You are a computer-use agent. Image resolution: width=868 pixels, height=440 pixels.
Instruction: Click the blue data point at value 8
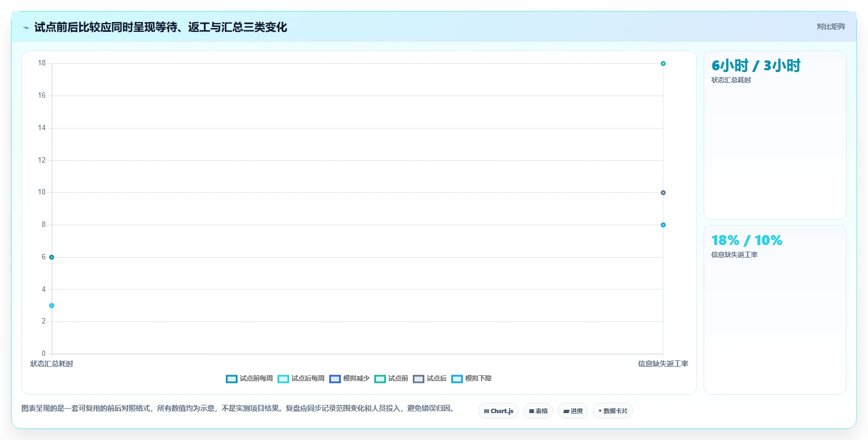(x=663, y=225)
